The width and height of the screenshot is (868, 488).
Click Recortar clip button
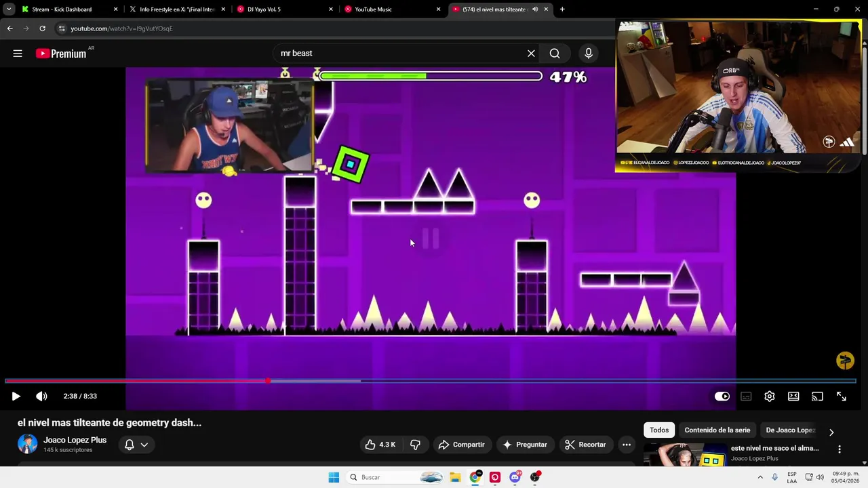coord(585,445)
